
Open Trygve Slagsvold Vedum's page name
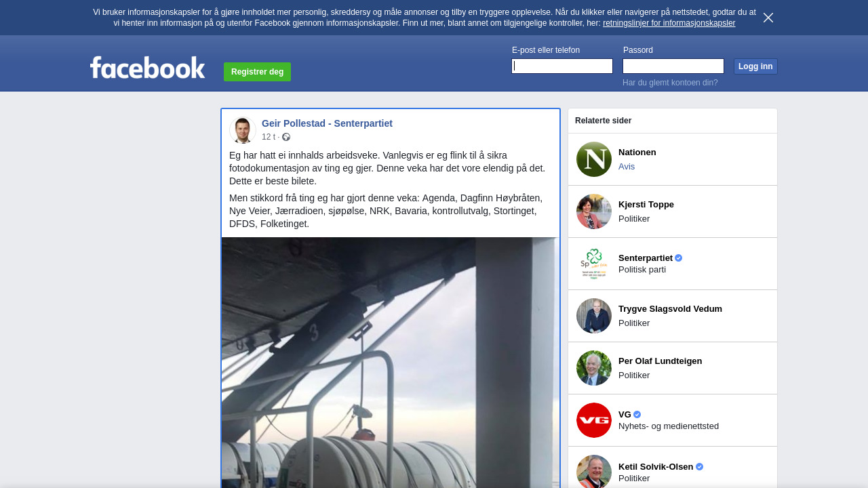pyautogui.click(x=670, y=309)
